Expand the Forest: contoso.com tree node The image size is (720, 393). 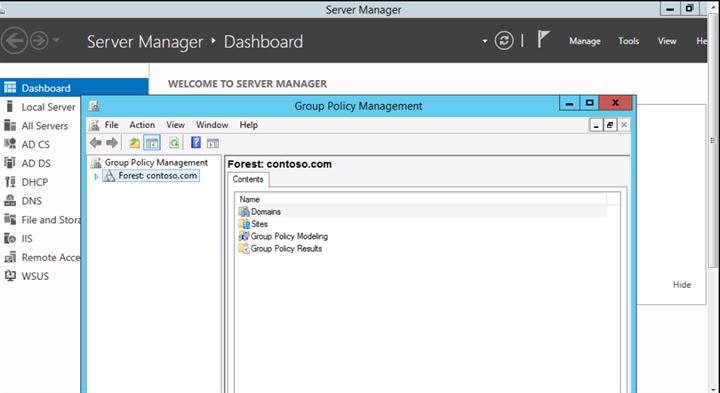point(96,176)
